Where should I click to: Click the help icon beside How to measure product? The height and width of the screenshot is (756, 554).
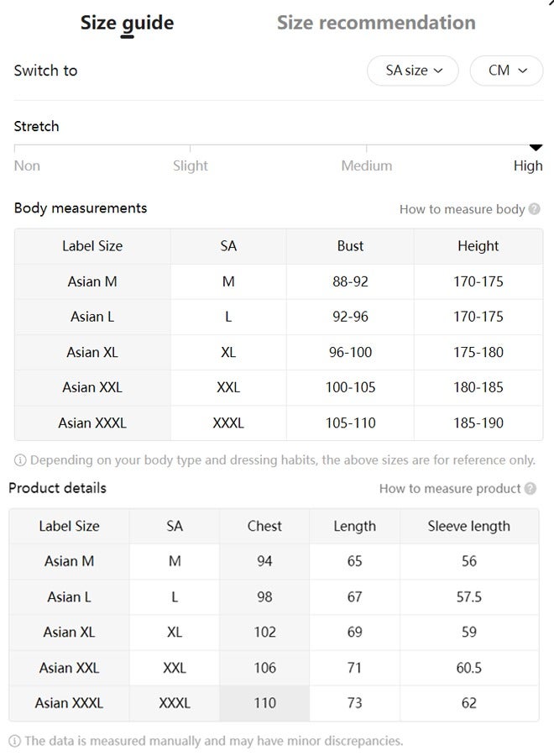tap(530, 488)
